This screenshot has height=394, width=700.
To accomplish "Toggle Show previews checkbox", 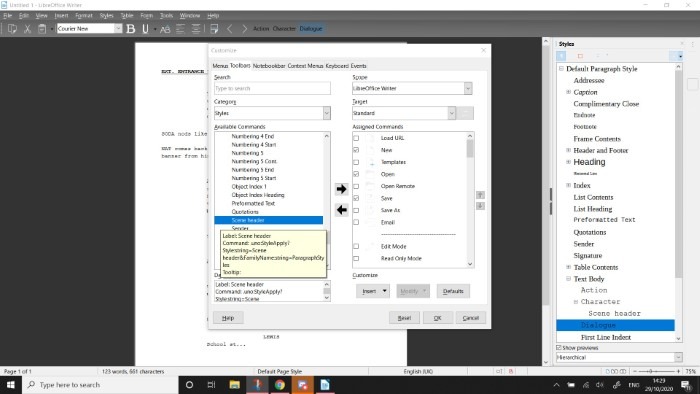I will (559, 348).
